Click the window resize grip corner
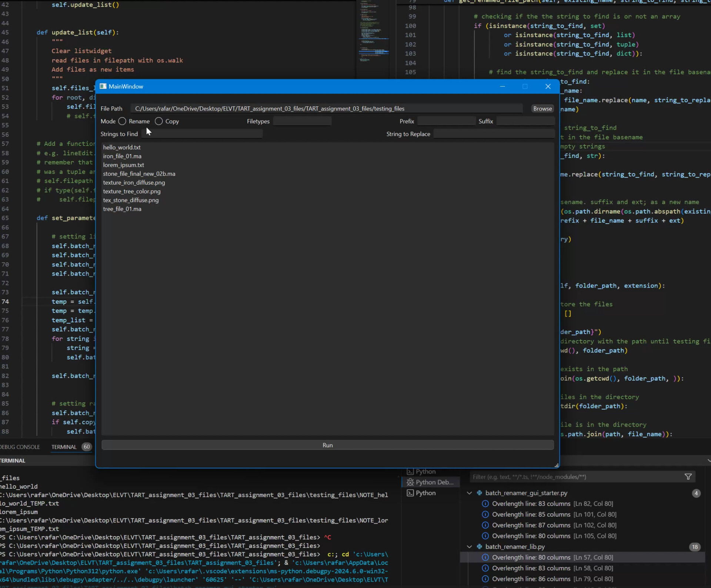This screenshot has height=588, width=711. coord(556,465)
